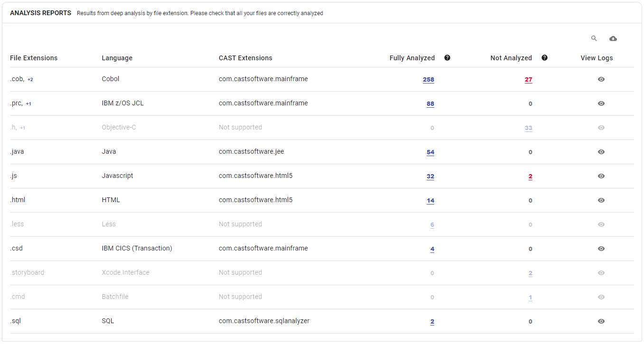This screenshot has height=344, width=644.
Task: View logs eye icon for SQL row
Action: (601, 321)
